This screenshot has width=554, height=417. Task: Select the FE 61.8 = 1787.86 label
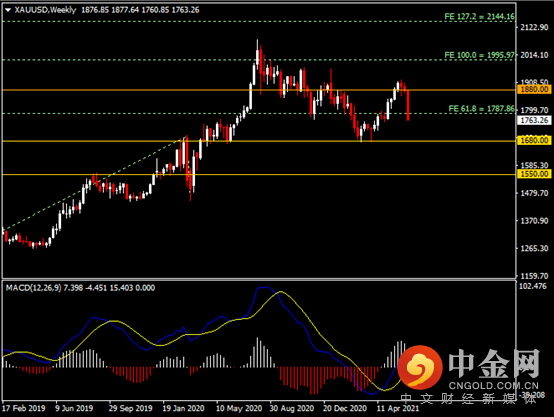482,108
